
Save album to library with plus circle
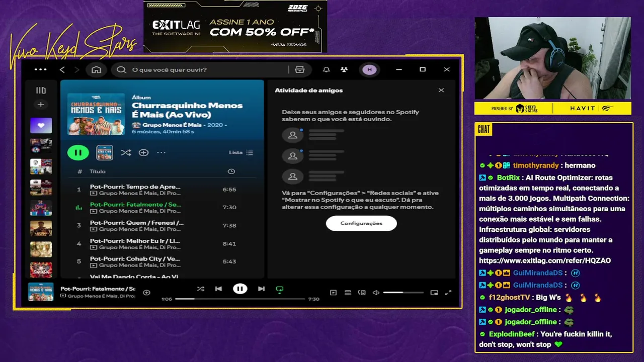(143, 152)
